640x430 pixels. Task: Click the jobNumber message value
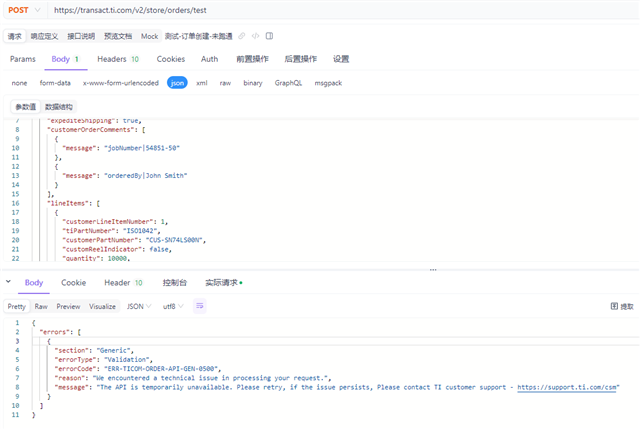coord(142,148)
